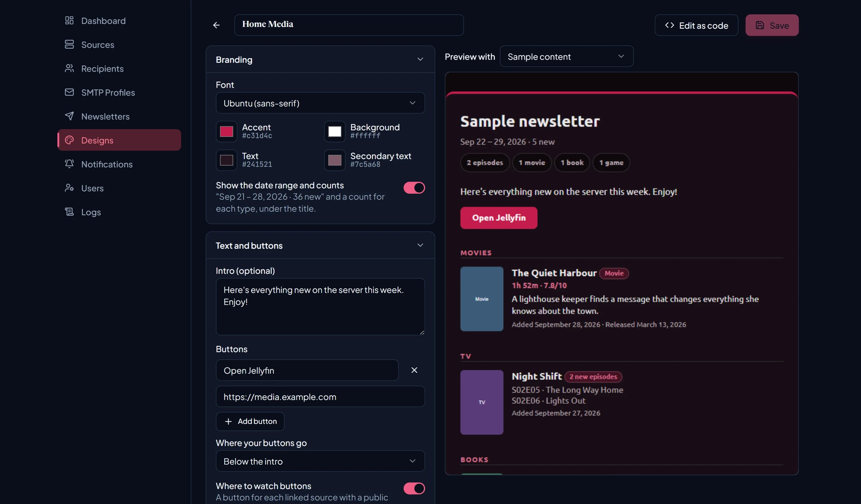861x504 pixels.
Task: Collapse the Text and buttons section
Action: coord(420,245)
